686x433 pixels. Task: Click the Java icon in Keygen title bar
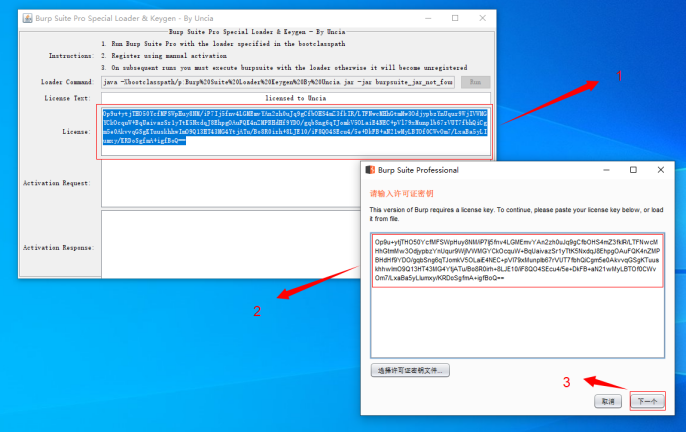coord(28,18)
